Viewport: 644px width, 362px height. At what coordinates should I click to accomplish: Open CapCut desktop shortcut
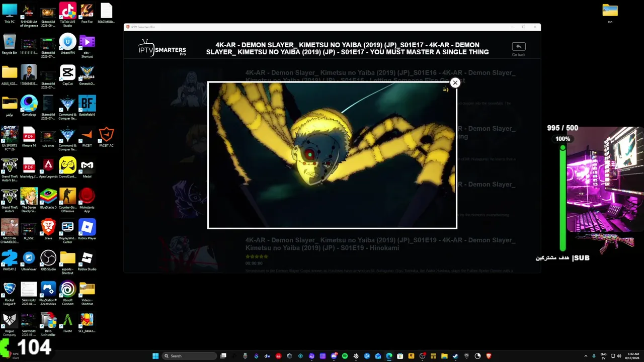coord(67,75)
